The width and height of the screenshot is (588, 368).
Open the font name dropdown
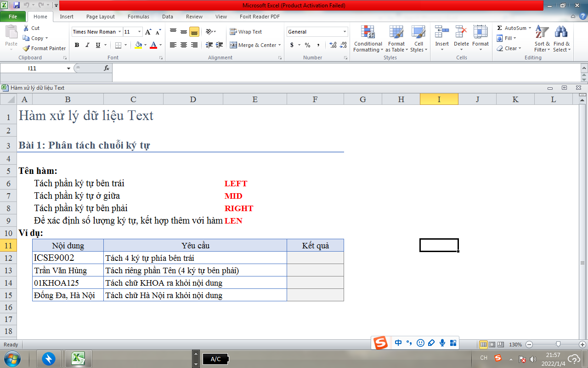coord(120,32)
